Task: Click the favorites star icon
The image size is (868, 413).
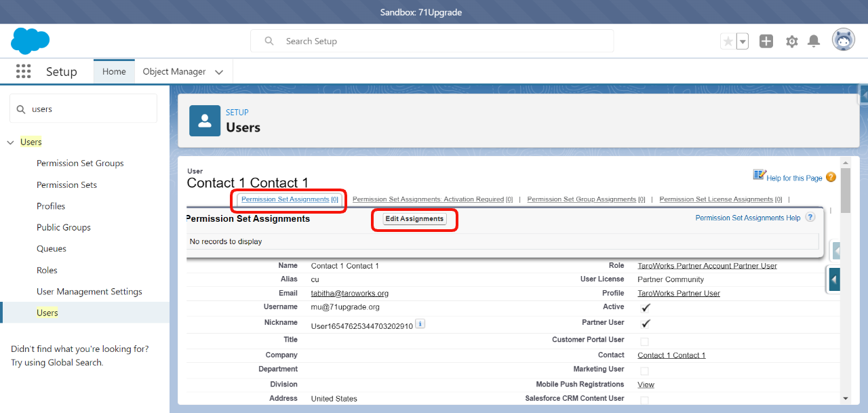Action: (728, 41)
